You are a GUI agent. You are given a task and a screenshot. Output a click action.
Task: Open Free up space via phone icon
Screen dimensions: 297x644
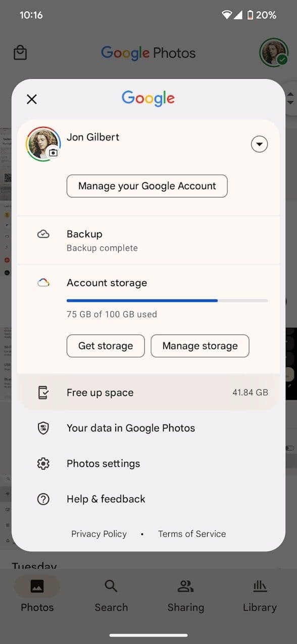(43, 392)
